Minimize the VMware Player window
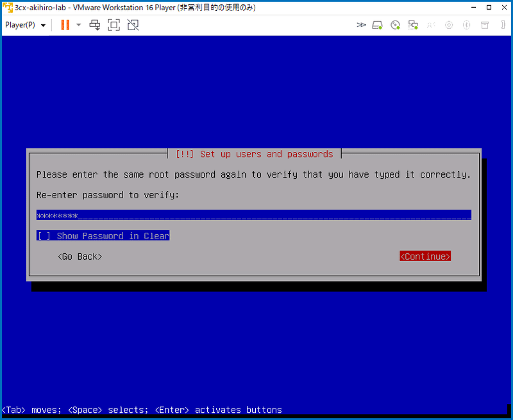This screenshot has width=513, height=420. point(473,7)
